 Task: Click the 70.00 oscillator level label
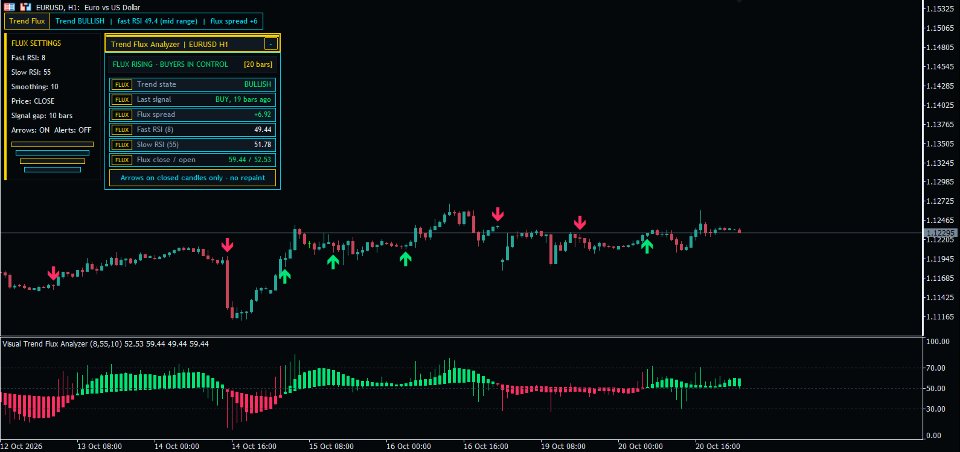(935, 368)
